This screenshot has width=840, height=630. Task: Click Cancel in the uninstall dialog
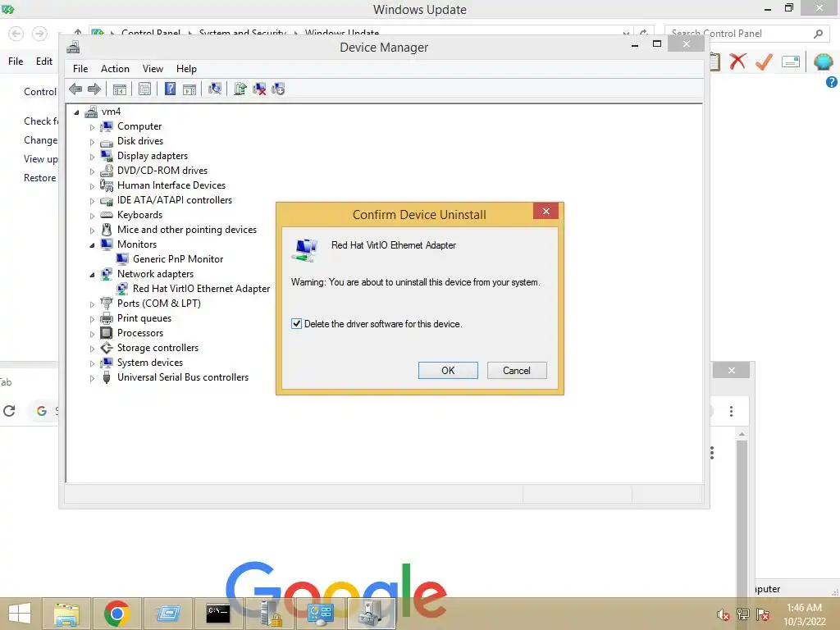click(x=517, y=370)
